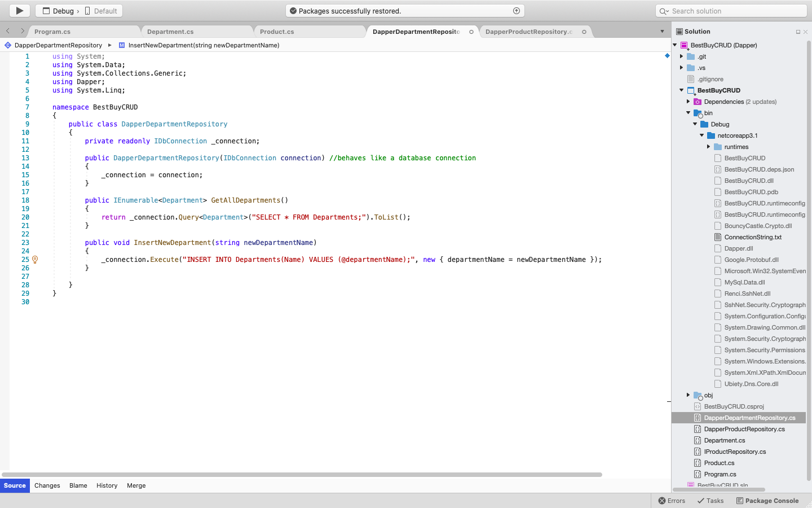Click the plus icon in the notification bar
This screenshot has width=812, height=508.
pyautogui.click(x=517, y=10)
